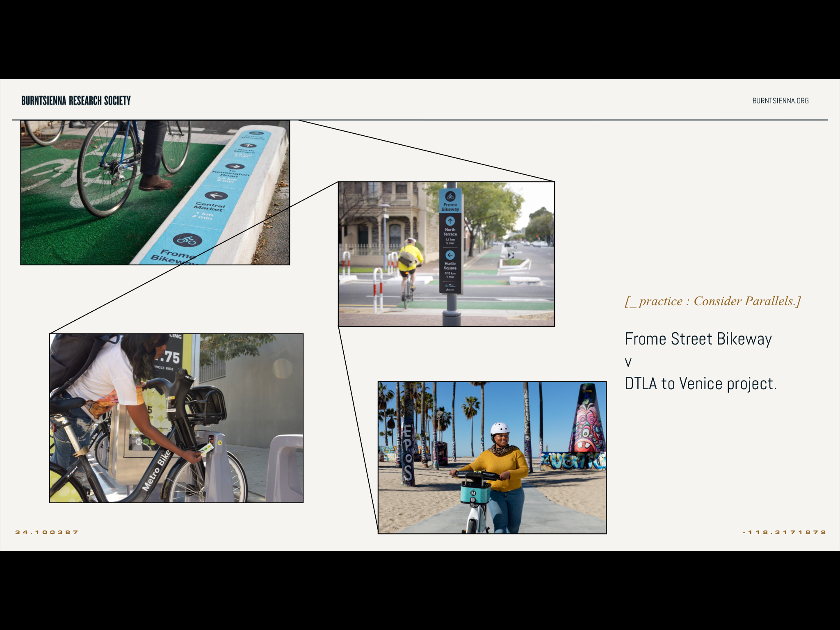Click the up arrow icon above North Terrace
The height and width of the screenshot is (630, 840).
tap(450, 221)
